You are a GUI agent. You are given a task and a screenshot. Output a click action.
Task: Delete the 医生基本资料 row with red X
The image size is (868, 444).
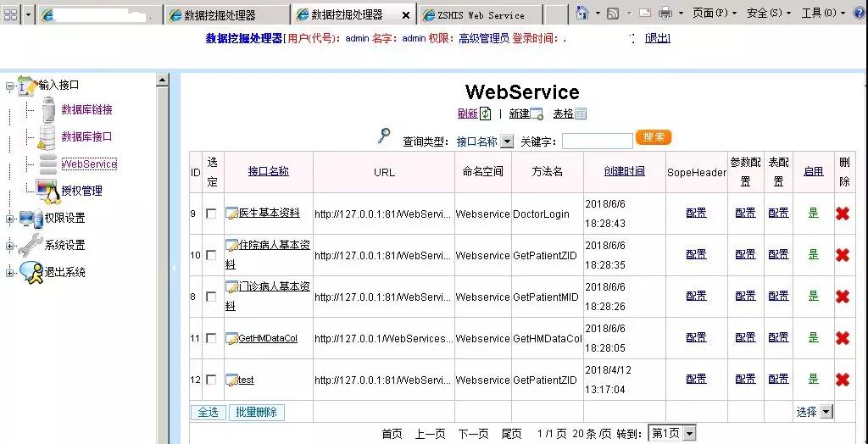coord(843,214)
